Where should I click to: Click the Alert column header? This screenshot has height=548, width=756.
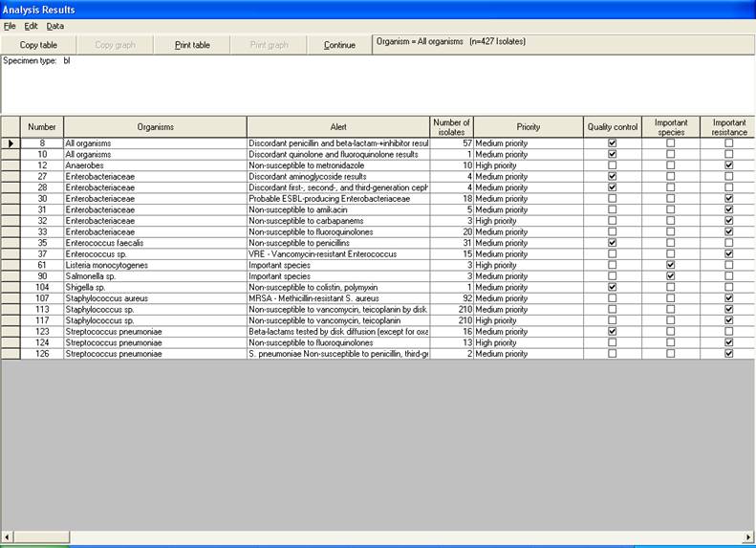[x=338, y=127]
